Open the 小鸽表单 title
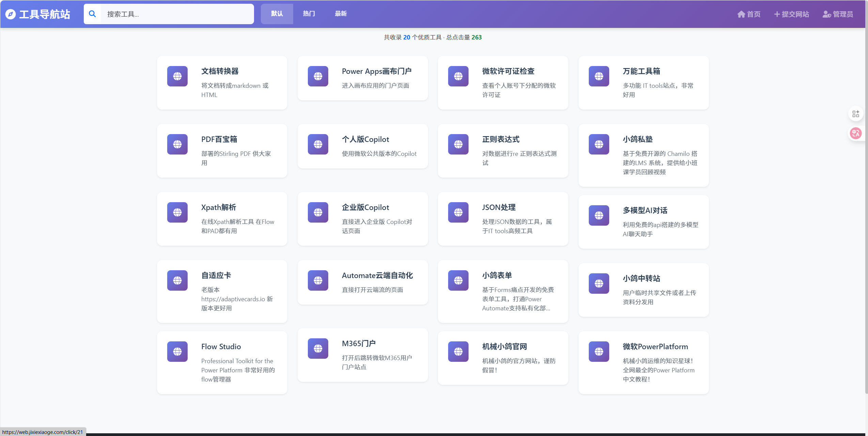 (x=497, y=275)
